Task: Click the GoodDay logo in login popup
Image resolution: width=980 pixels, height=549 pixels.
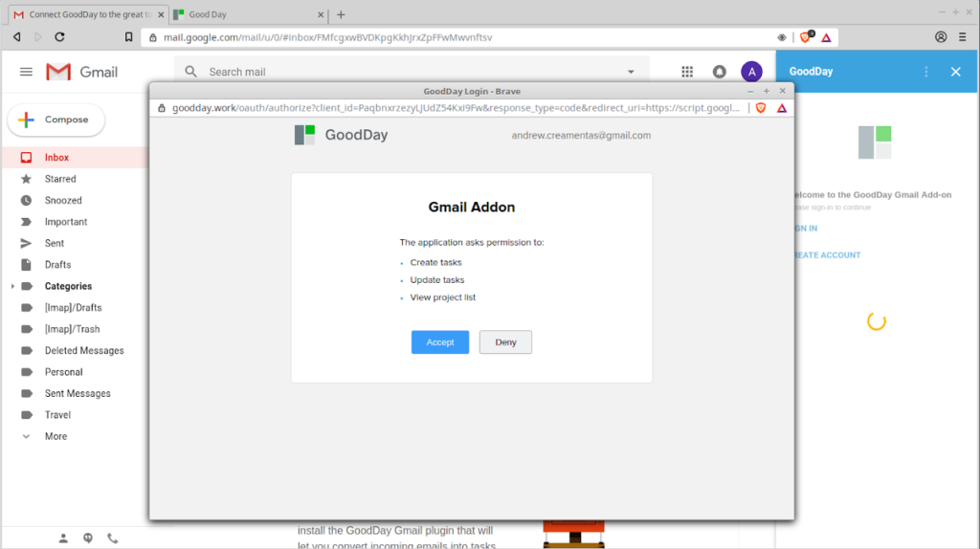Action: (342, 135)
